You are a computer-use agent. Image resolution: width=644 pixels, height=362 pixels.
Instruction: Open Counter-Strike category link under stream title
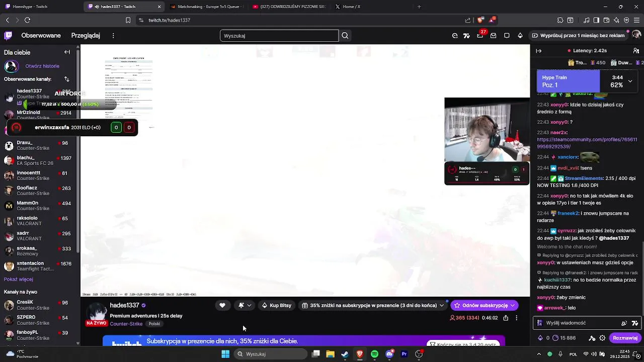click(126, 324)
